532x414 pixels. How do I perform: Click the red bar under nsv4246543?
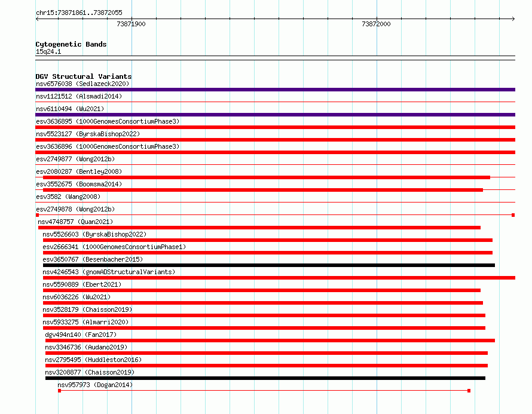tap(279, 278)
